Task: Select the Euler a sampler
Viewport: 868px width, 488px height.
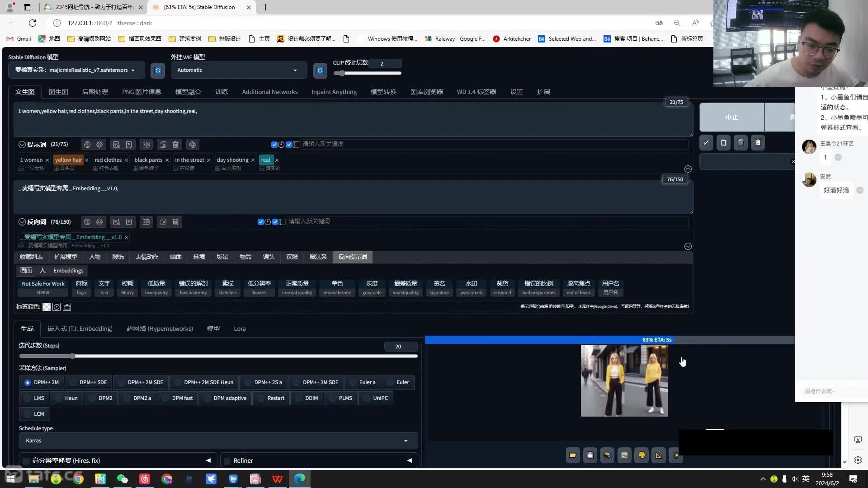Action: [363, 382]
